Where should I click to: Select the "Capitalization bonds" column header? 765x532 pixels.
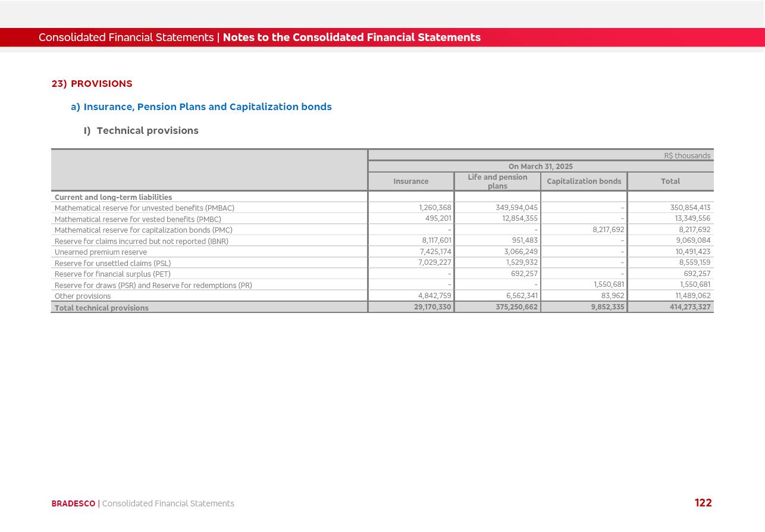tap(584, 181)
